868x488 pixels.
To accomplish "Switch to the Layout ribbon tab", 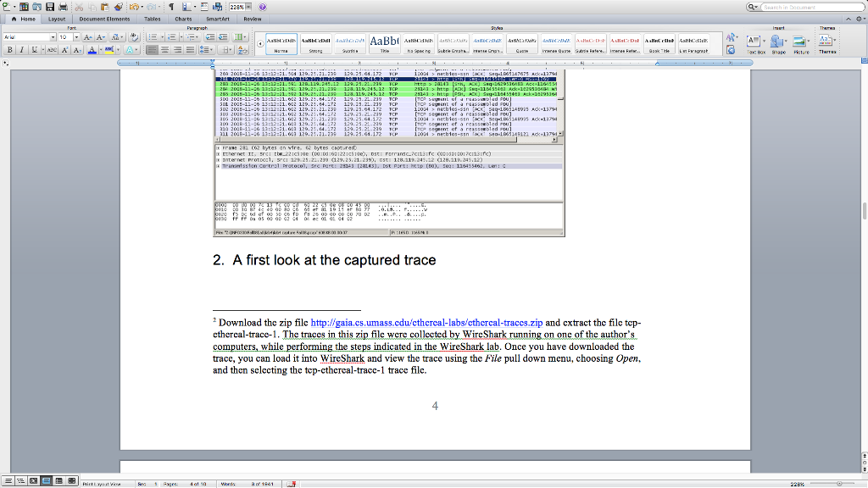I will click(x=57, y=19).
